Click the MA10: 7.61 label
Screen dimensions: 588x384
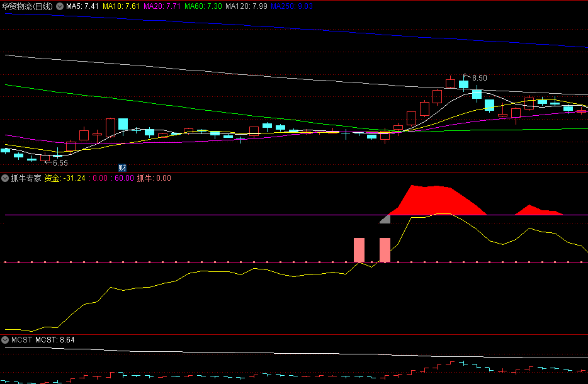pos(121,6)
